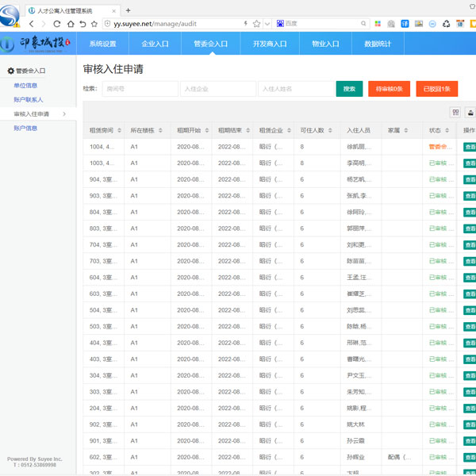The image size is (476, 476).
Task: Click the gear icon beside 管委会入口
Action: [10, 71]
